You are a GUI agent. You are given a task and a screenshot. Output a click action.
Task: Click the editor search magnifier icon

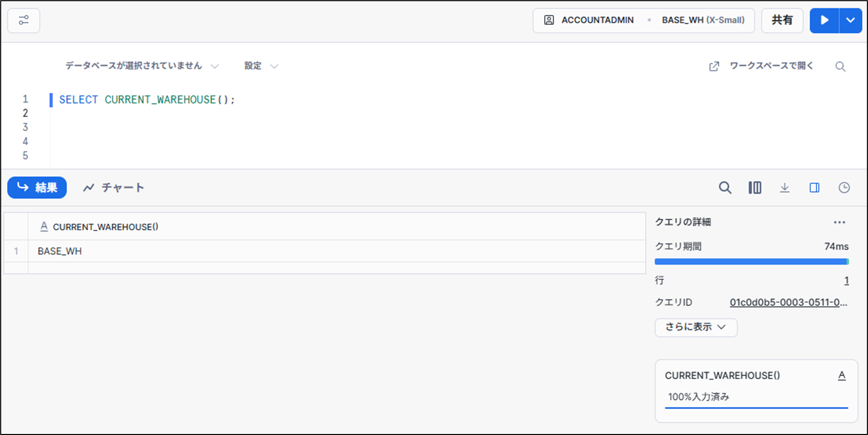[x=840, y=67]
